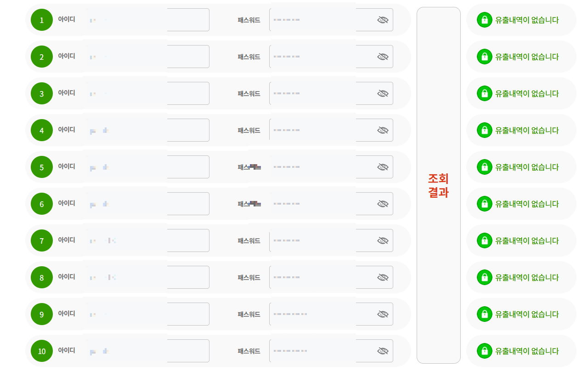The height and width of the screenshot is (372, 588).
Task: Select the green number 2 badge
Action: pyautogui.click(x=41, y=57)
